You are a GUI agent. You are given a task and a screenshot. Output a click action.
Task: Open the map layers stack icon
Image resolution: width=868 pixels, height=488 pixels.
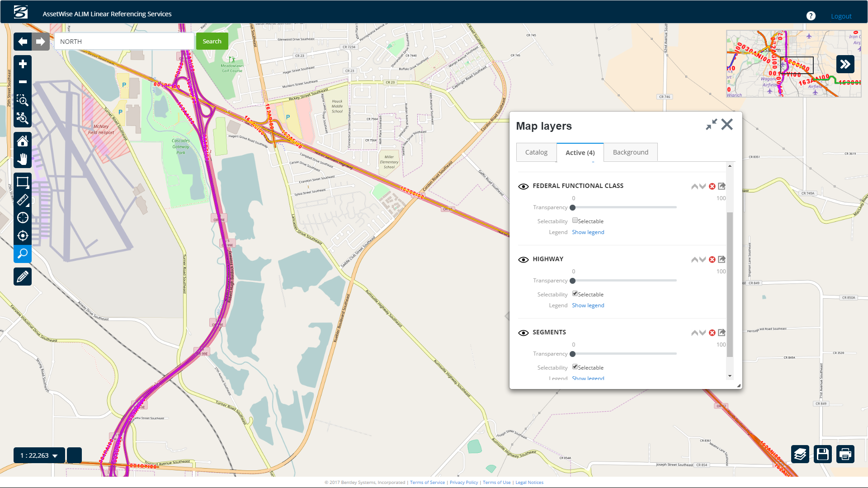(x=800, y=454)
